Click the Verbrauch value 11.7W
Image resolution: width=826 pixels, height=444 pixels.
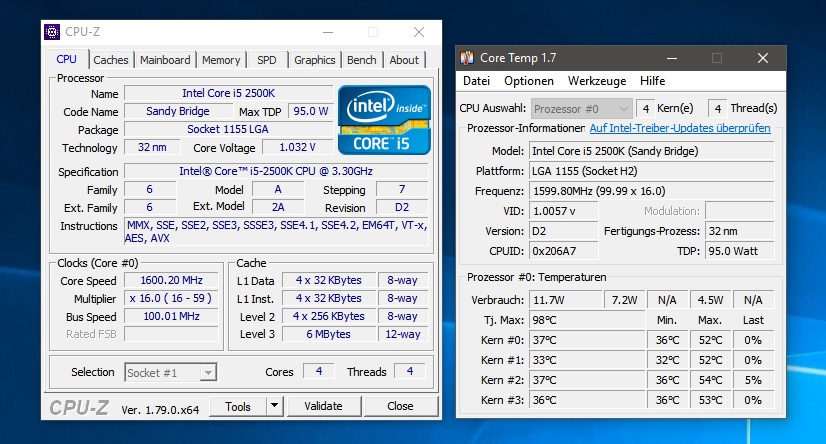566,300
